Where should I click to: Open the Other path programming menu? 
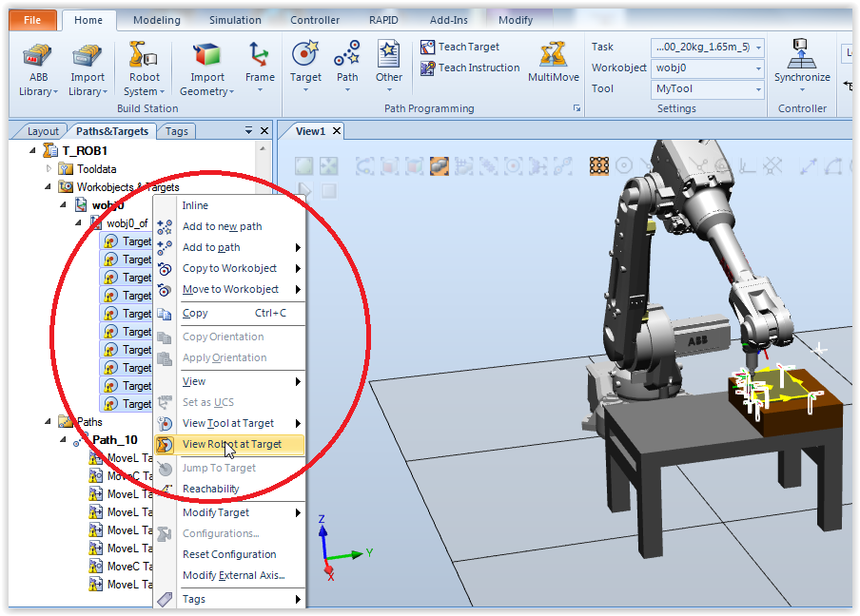click(389, 66)
